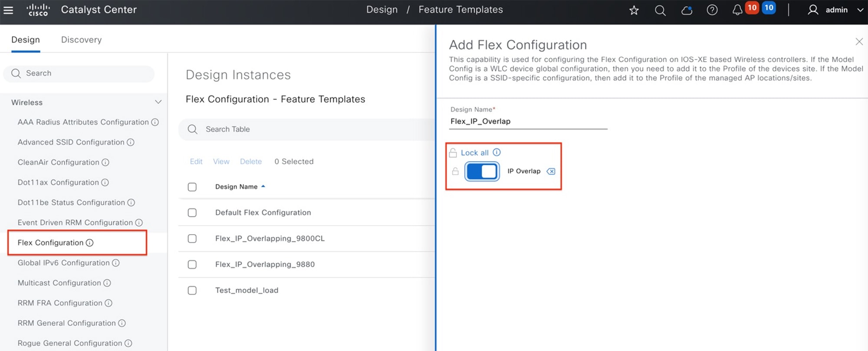Open Event Driven RRM Configuration
868x351 pixels.
coord(75,222)
